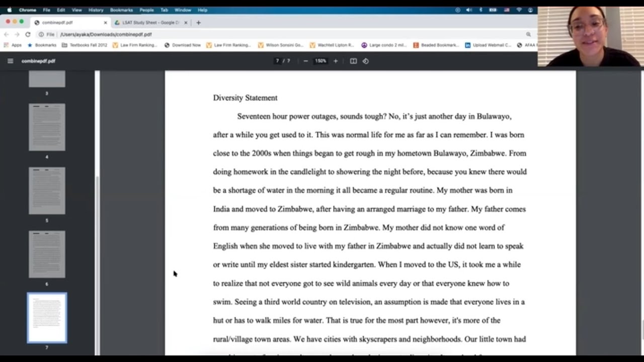Viewport: 644px width, 362px height.
Task: Open Textbooks Fall 2012 bookmark folder
Action: (85, 45)
